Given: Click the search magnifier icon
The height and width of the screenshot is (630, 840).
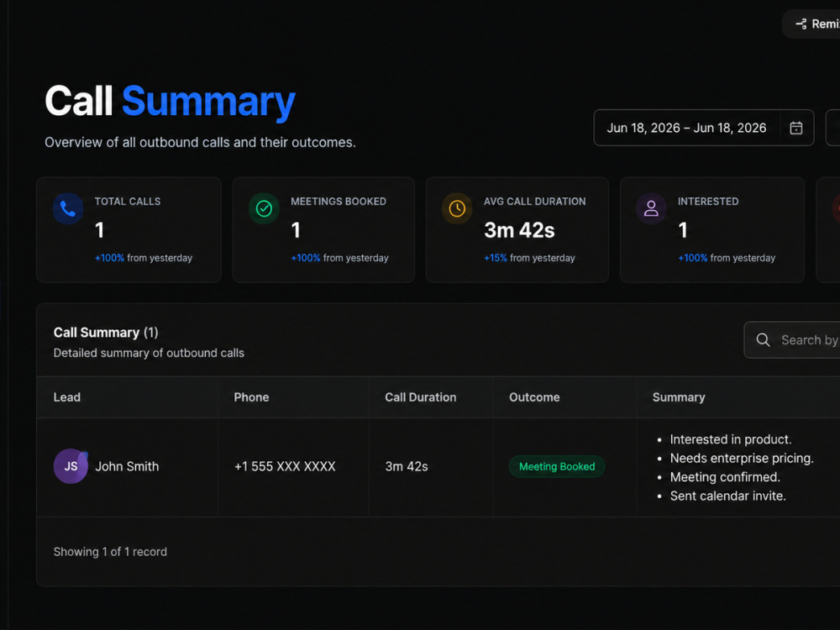Looking at the screenshot, I should click(x=763, y=339).
